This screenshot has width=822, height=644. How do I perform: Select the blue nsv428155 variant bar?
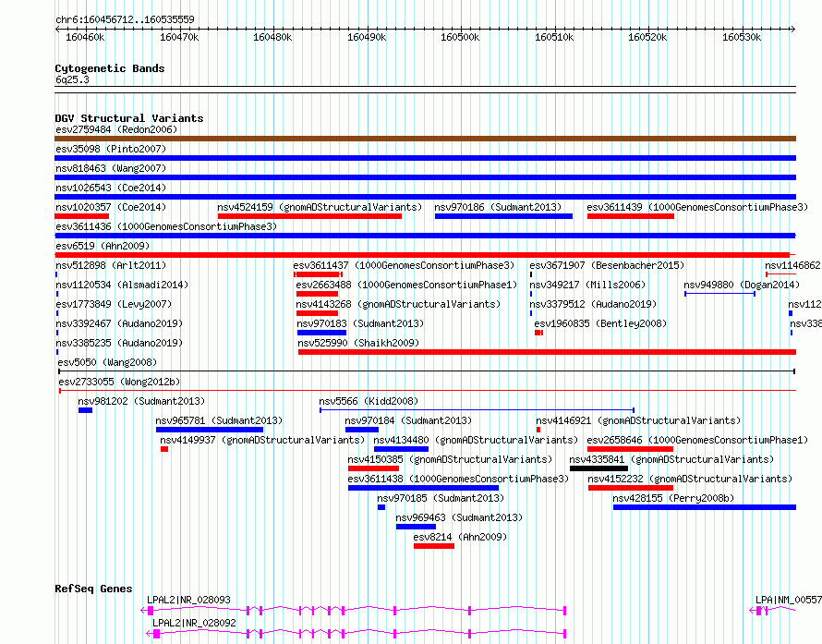tap(705, 507)
